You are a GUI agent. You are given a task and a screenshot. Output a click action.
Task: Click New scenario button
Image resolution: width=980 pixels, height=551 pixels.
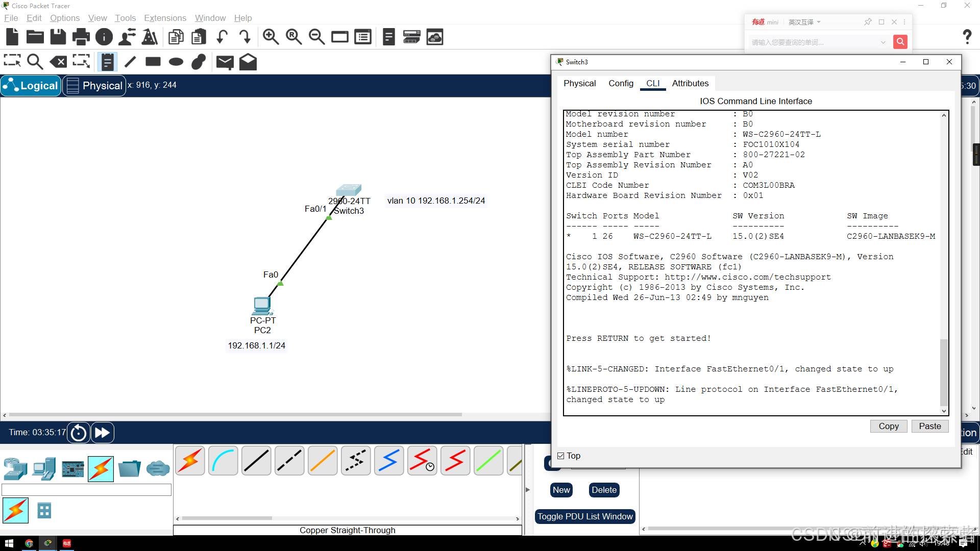(x=561, y=490)
